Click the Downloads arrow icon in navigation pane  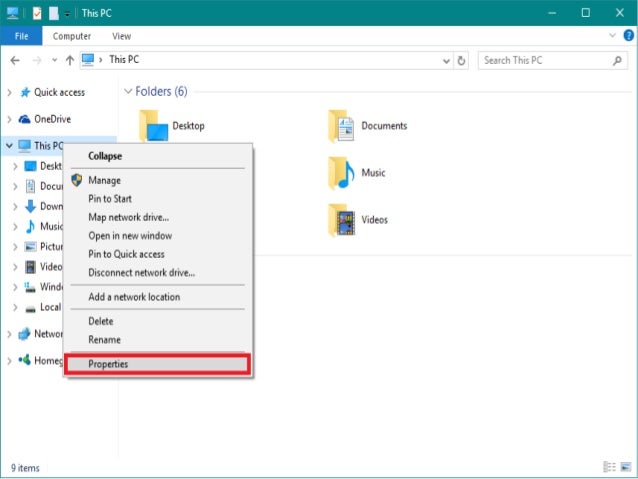coord(31,206)
